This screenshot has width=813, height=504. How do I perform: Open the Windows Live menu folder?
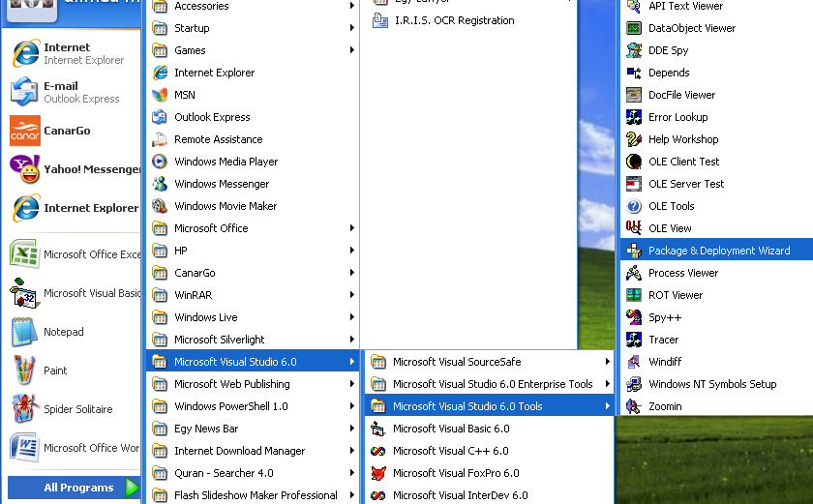(x=253, y=317)
